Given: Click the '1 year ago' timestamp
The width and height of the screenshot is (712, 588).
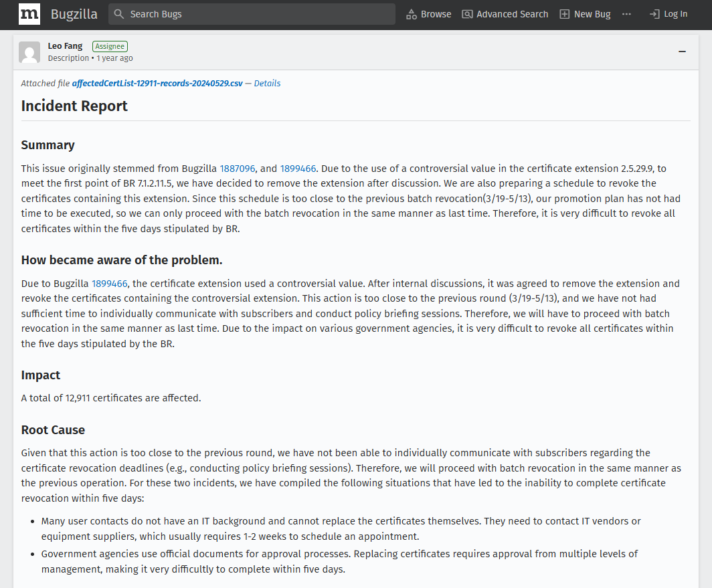Looking at the screenshot, I should pos(114,58).
